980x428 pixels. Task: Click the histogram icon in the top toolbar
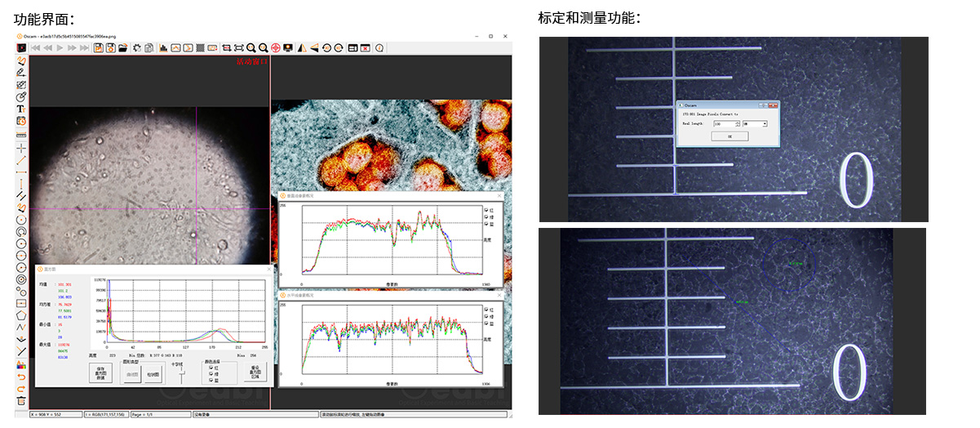[163, 48]
